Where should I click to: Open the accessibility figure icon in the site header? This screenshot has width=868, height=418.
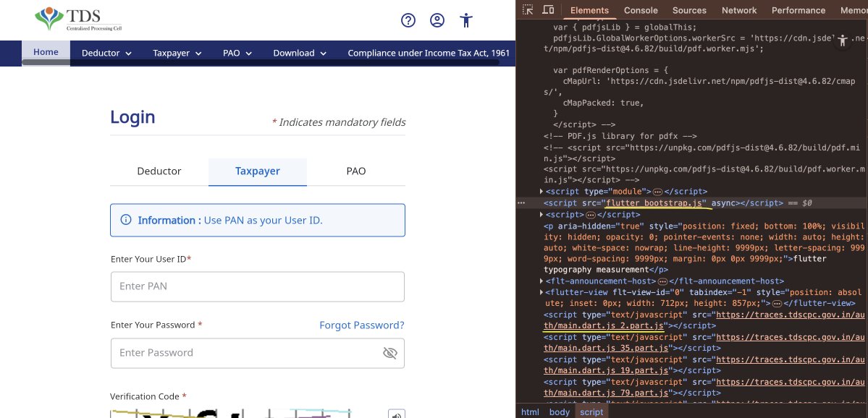click(x=466, y=20)
